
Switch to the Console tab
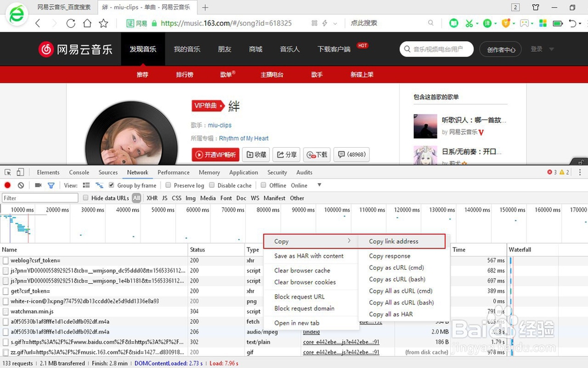(79, 173)
